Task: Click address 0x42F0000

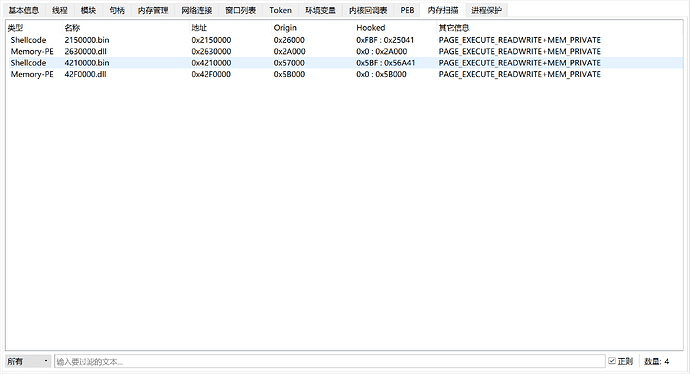Action: pos(211,74)
